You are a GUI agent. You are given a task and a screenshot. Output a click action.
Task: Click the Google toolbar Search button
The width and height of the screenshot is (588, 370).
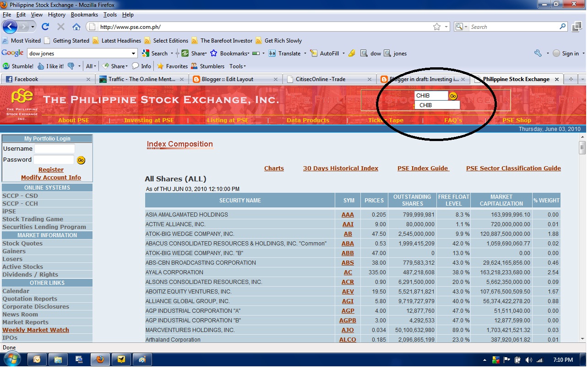(155, 53)
